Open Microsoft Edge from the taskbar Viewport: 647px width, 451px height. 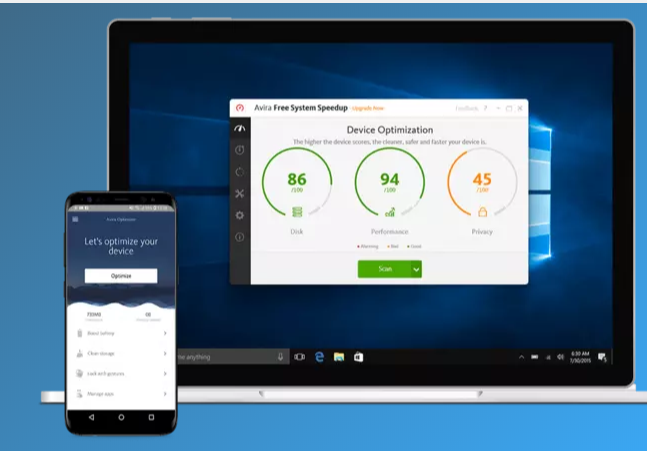tap(320, 357)
